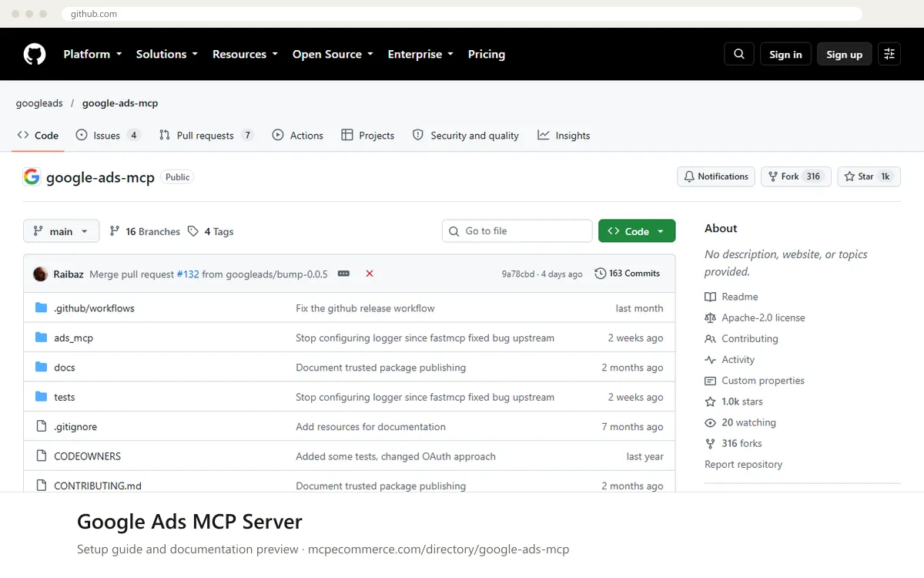Open the main branch selector dropdown
The height and width of the screenshot is (578, 924).
pos(62,231)
